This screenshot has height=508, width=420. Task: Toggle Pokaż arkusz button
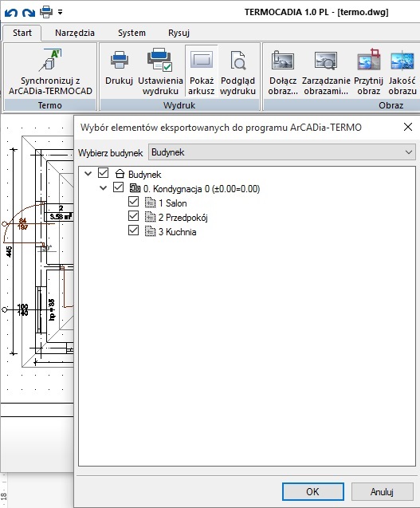202,72
